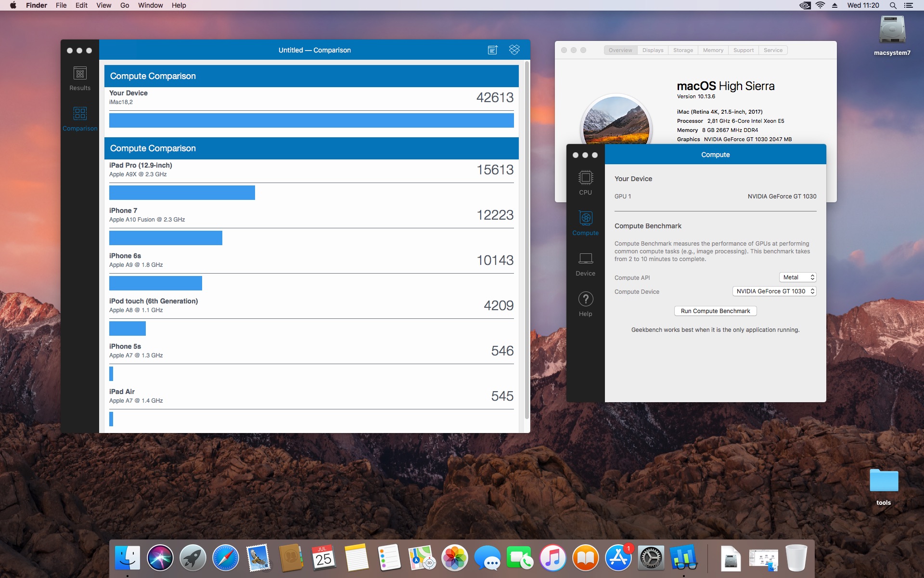Open the Storage tab
924x578 pixels.
683,50
